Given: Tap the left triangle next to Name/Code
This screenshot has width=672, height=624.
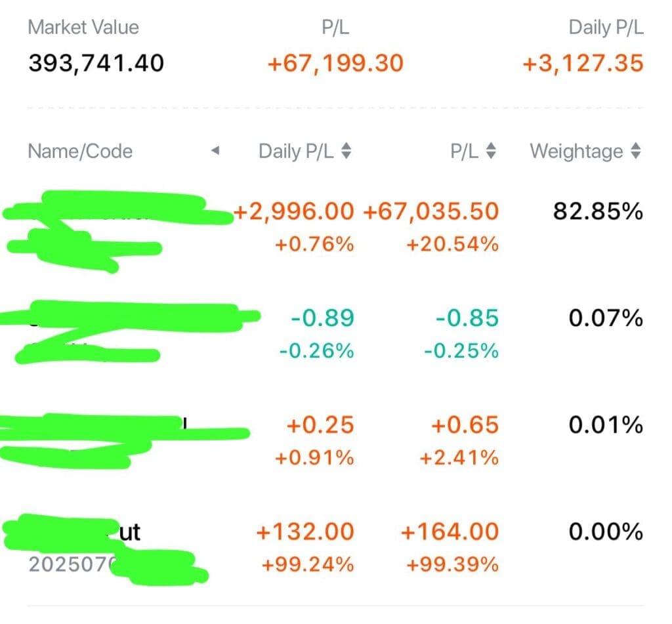Looking at the screenshot, I should coord(215,151).
